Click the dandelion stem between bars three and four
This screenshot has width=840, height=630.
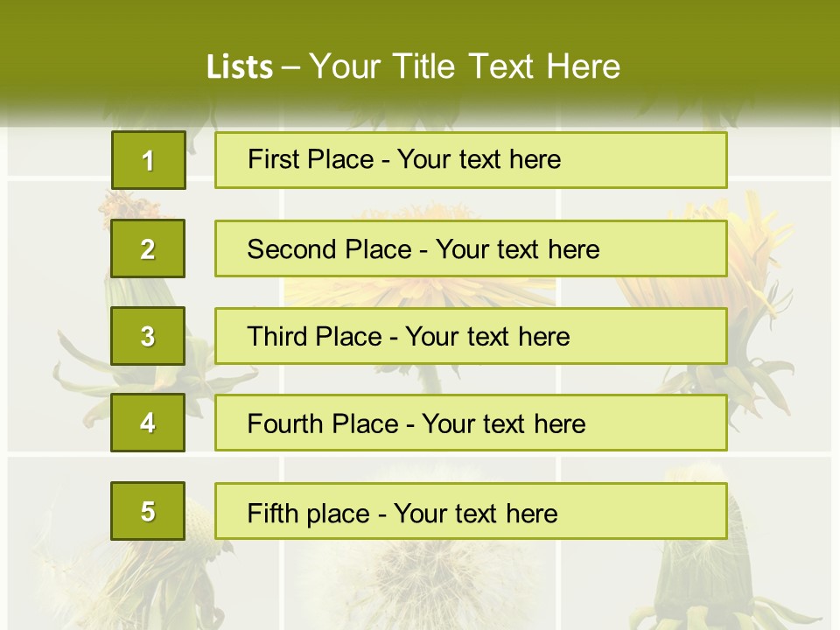(429, 380)
